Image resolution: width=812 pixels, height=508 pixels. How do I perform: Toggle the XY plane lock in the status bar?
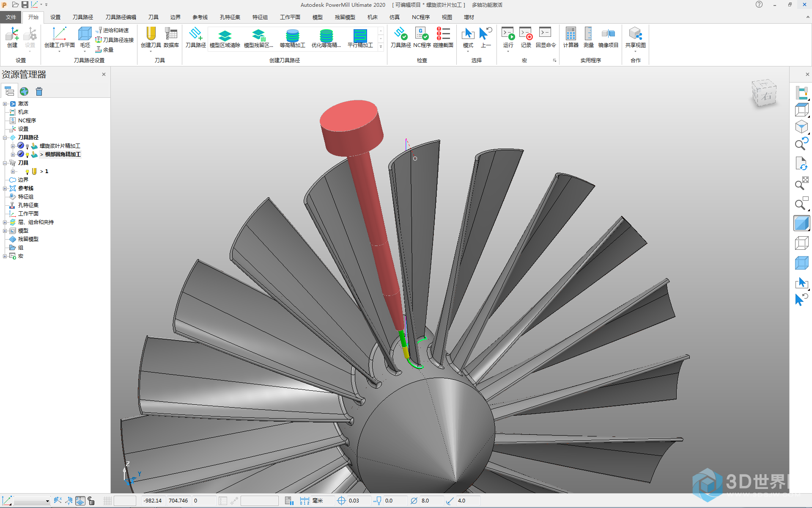[80, 501]
